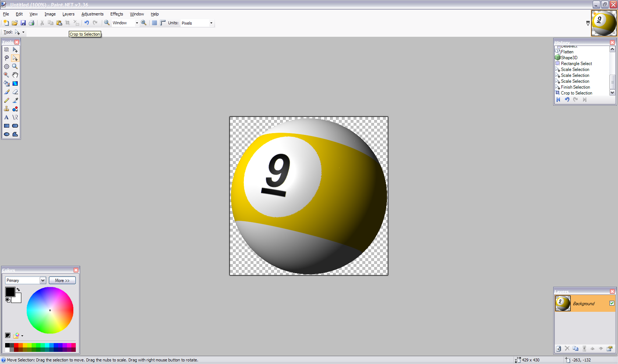The height and width of the screenshot is (364, 618).
Task: Open the Color Picker eyedropper tool
Action: pyautogui.click(x=15, y=100)
